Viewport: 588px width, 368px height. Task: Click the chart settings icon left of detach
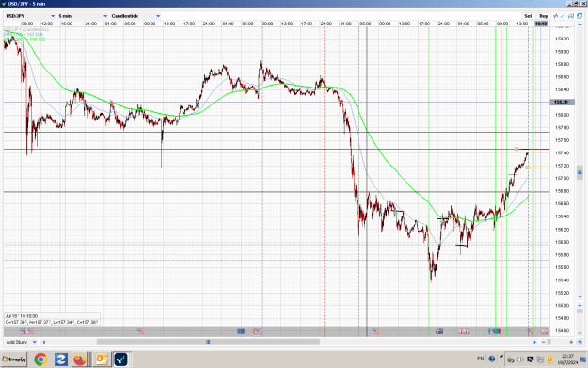pyautogui.click(x=571, y=16)
